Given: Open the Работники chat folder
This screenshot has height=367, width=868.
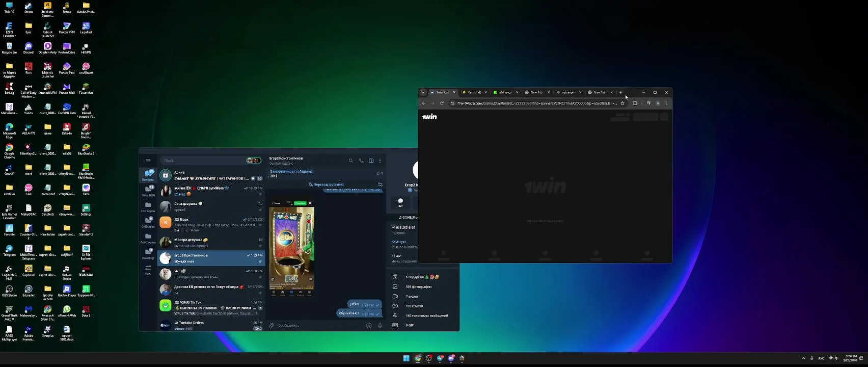Looking at the screenshot, I should (x=148, y=238).
